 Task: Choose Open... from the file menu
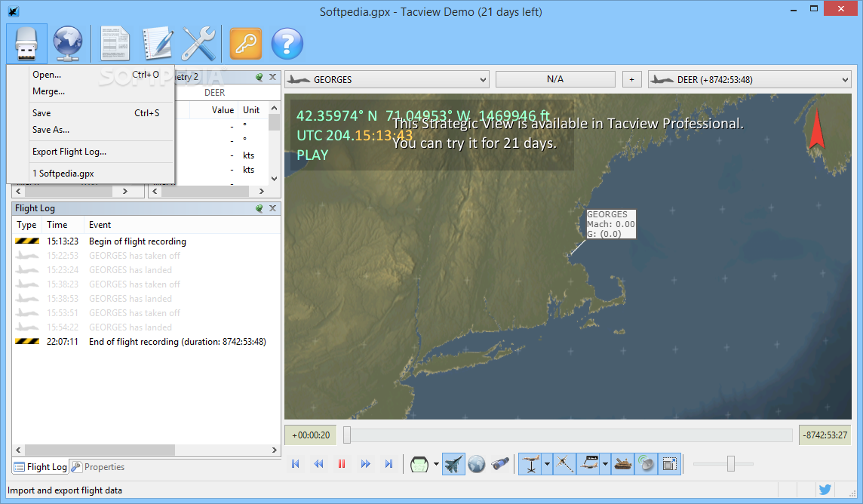click(x=96, y=75)
